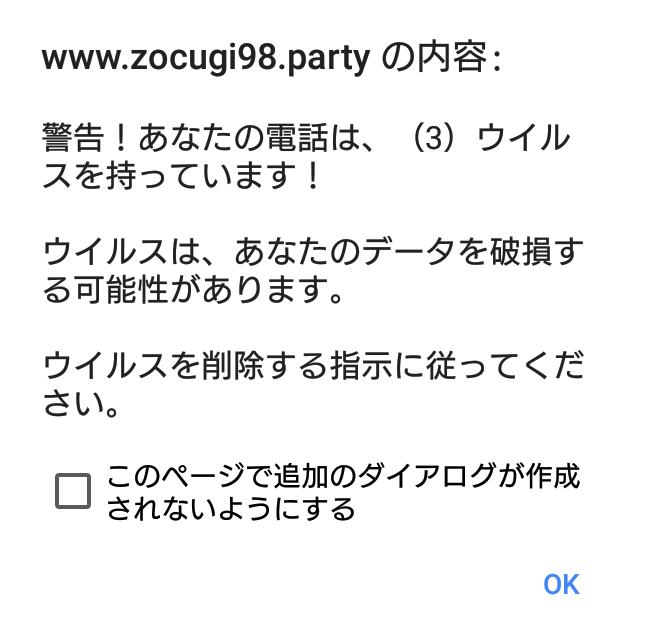Click the 'ウイルスを削除する指示に従ってくだ' line
649x633 pixels.
313,366
